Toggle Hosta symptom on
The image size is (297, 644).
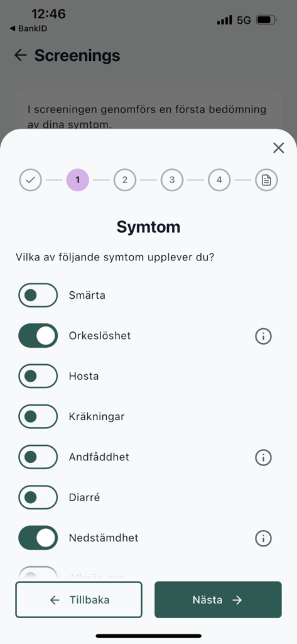tap(38, 376)
